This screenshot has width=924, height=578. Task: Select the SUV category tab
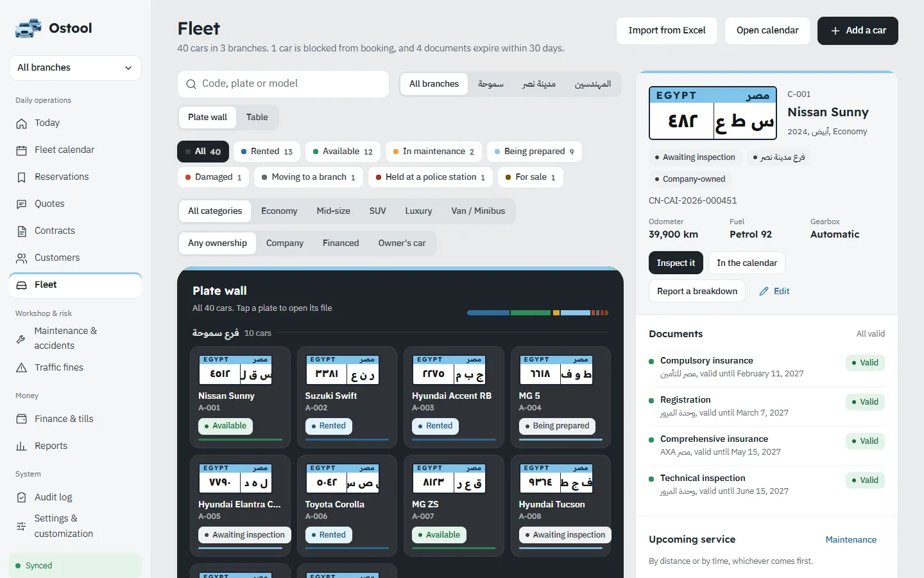377,211
